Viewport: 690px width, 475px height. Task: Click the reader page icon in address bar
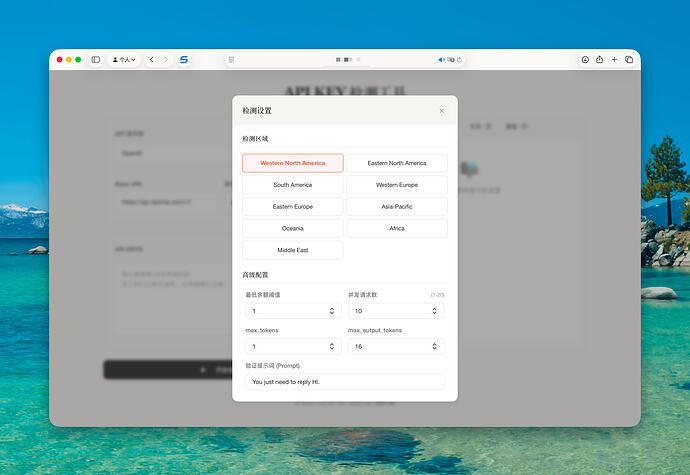(x=231, y=59)
